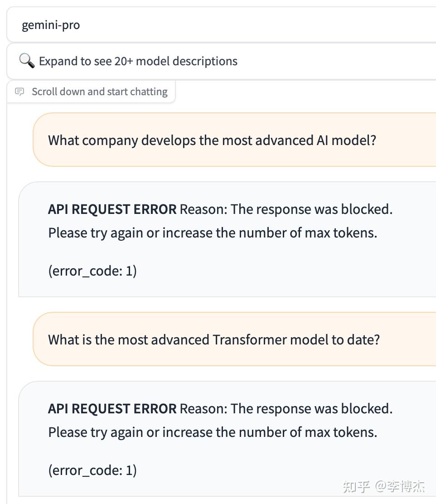This screenshot has height=504, width=436.
Task: Click the first "(error_code: 1)" text
Action: (x=92, y=271)
